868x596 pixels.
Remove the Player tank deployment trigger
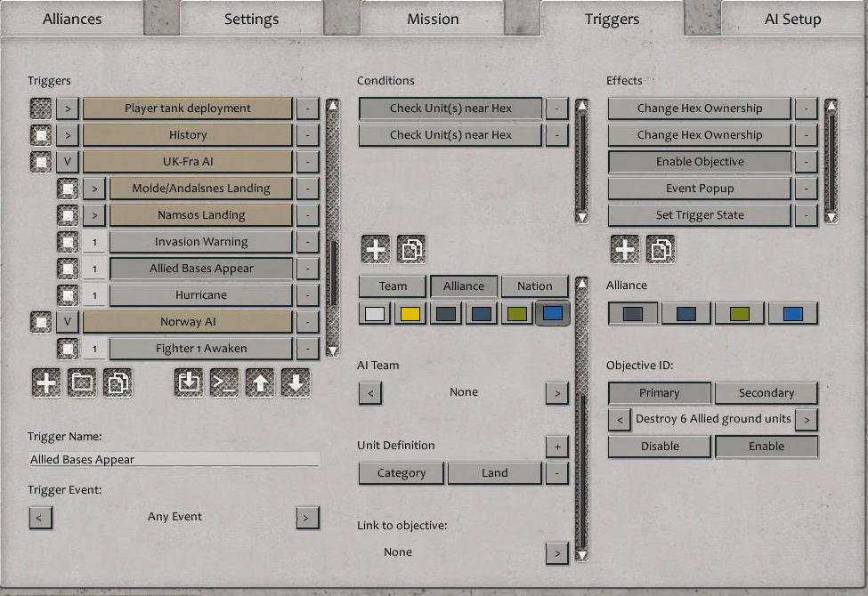[x=308, y=109]
